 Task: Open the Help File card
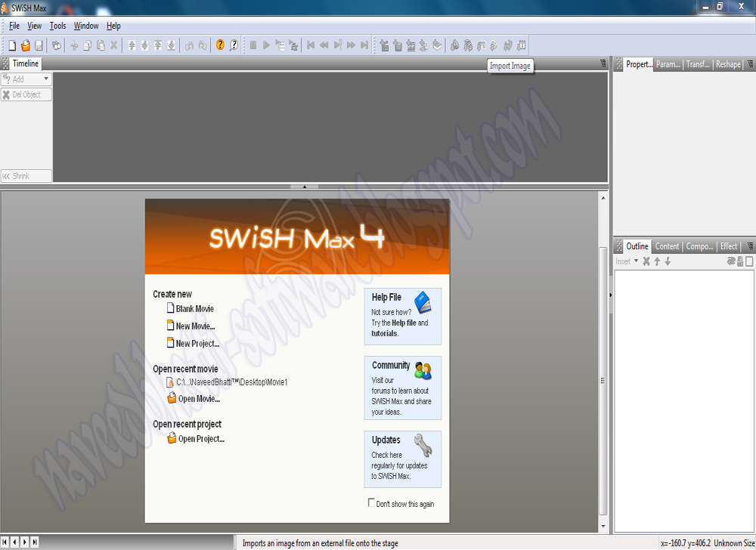[403, 317]
